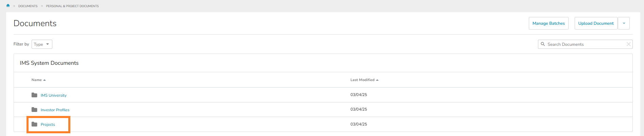Screen dimensions: 644x136
Task: Go to the home icon in breadcrumb
Action: click(8, 6)
